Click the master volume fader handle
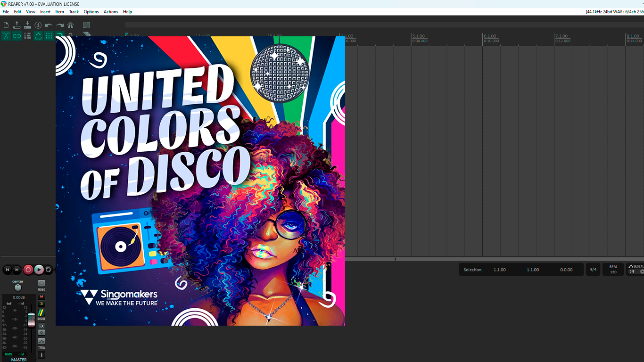 (31, 320)
